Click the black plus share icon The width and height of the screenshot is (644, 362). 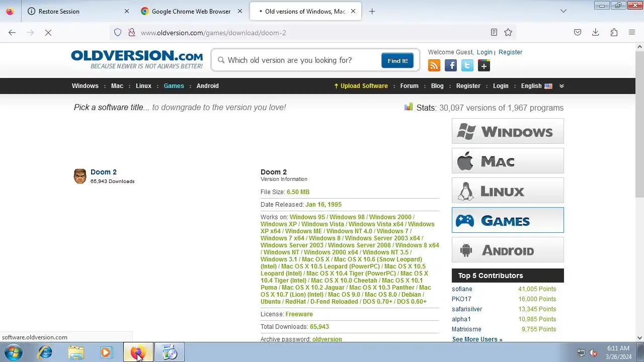click(484, 66)
